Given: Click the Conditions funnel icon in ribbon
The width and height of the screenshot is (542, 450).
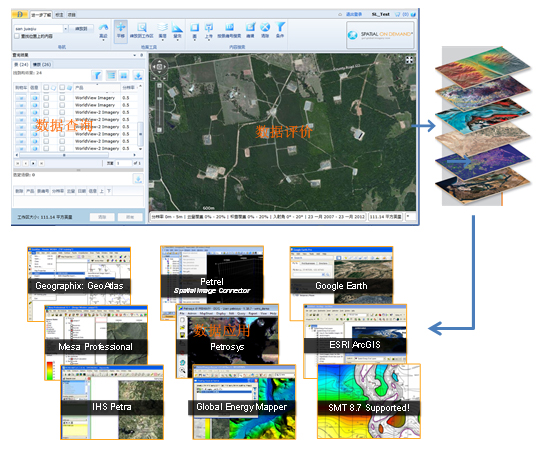Looking at the screenshot, I should [280, 27].
